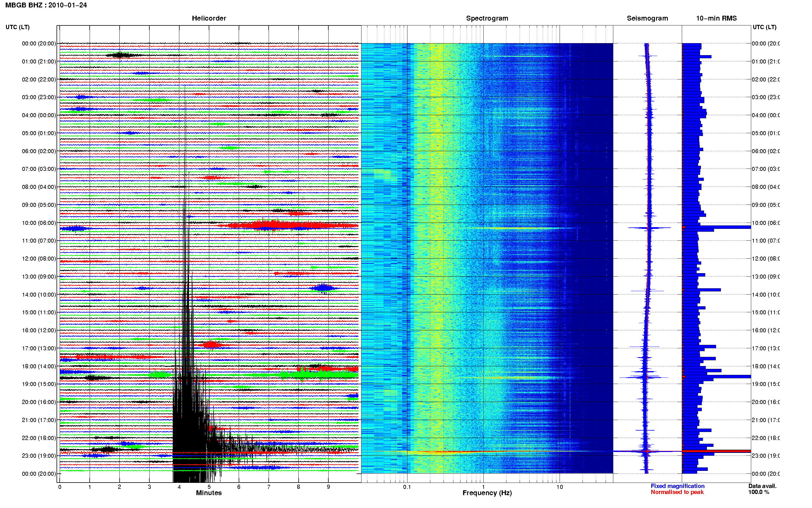Screen dimensions: 812x508
Task: Click the minute 0 tick label
Action: [x=60, y=487]
